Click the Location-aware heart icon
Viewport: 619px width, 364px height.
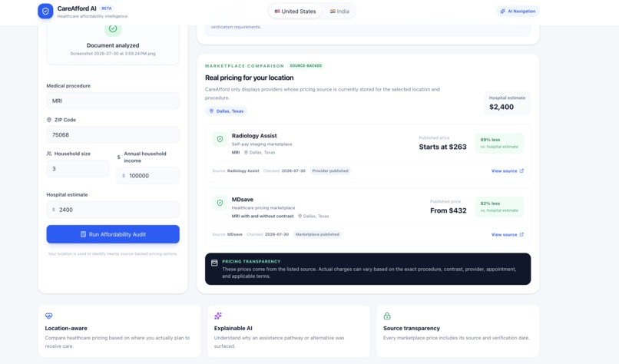point(48,316)
